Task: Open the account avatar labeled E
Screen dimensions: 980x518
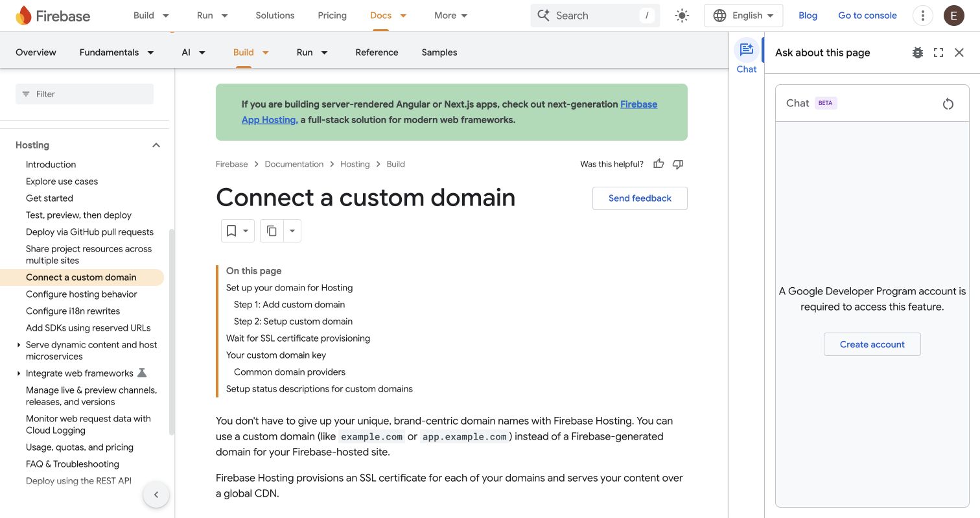Action: coord(953,16)
